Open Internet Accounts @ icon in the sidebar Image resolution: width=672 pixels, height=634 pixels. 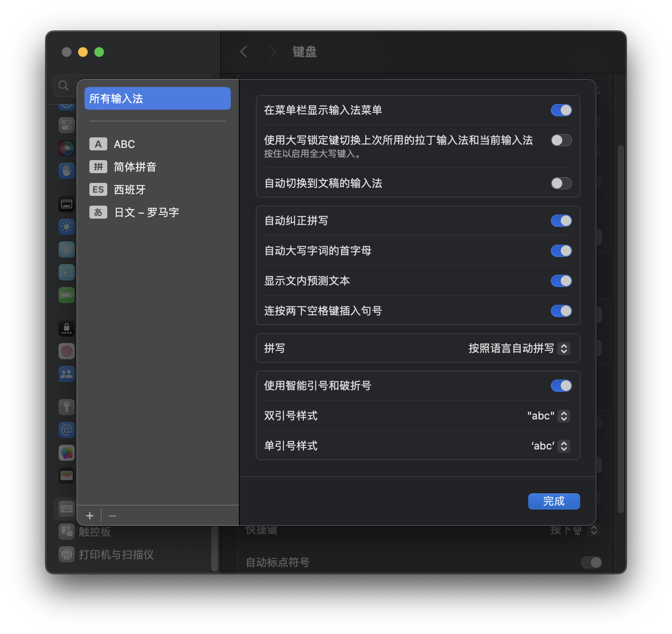[x=67, y=430]
